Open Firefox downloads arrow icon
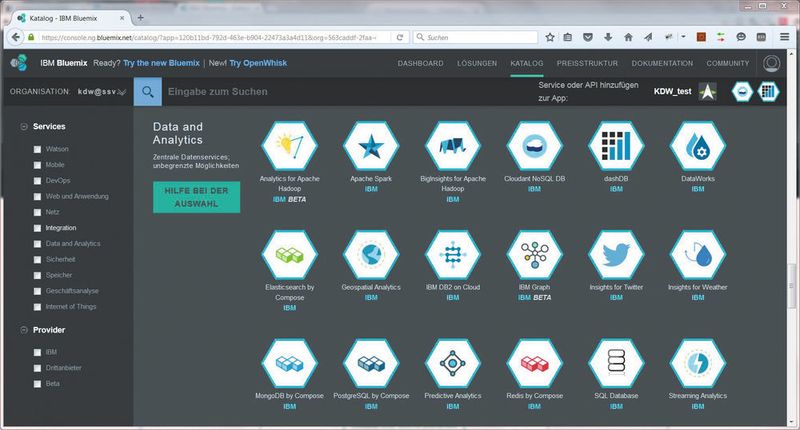This screenshot has width=800, height=430. [608, 37]
